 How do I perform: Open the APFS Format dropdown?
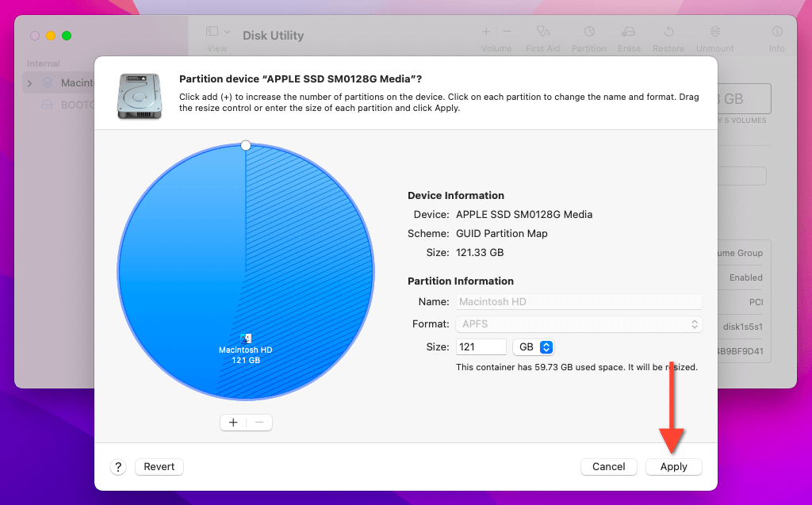579,324
